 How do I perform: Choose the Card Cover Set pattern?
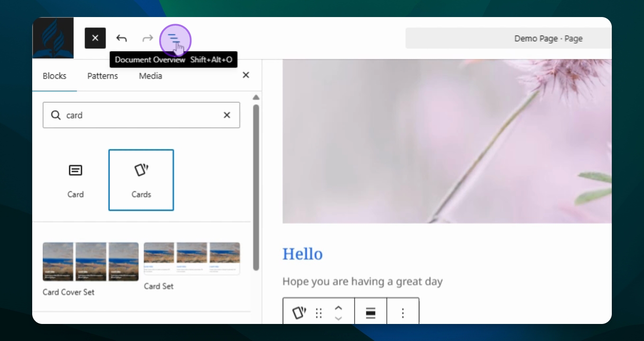click(90, 269)
